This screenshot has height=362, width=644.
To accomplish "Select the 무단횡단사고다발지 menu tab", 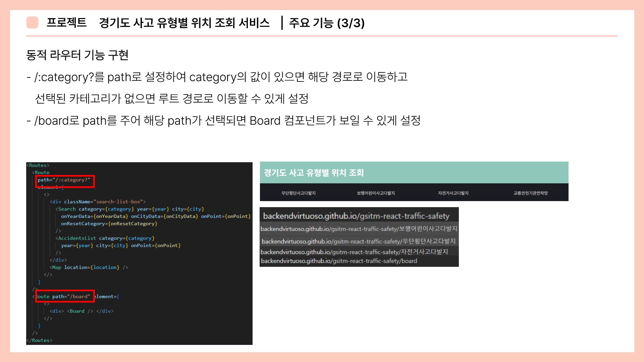I will pyautogui.click(x=298, y=193).
